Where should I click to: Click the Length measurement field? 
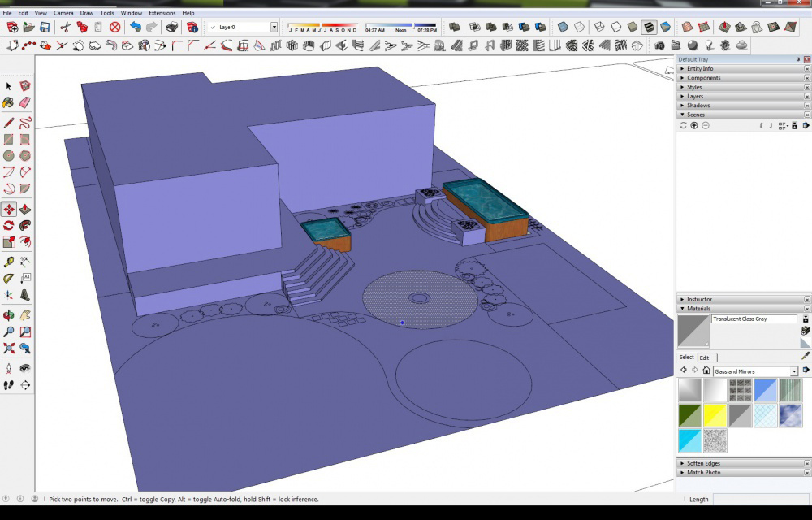click(762, 500)
